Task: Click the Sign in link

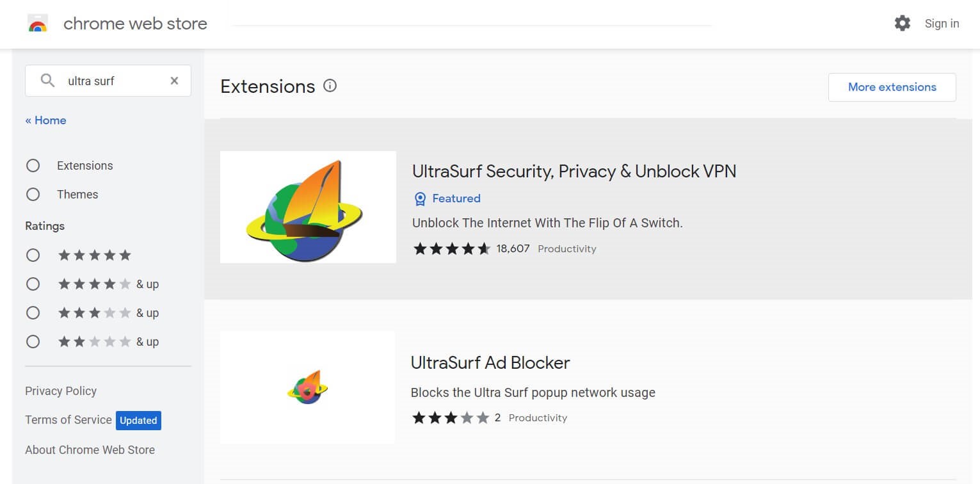Action: 942,24
